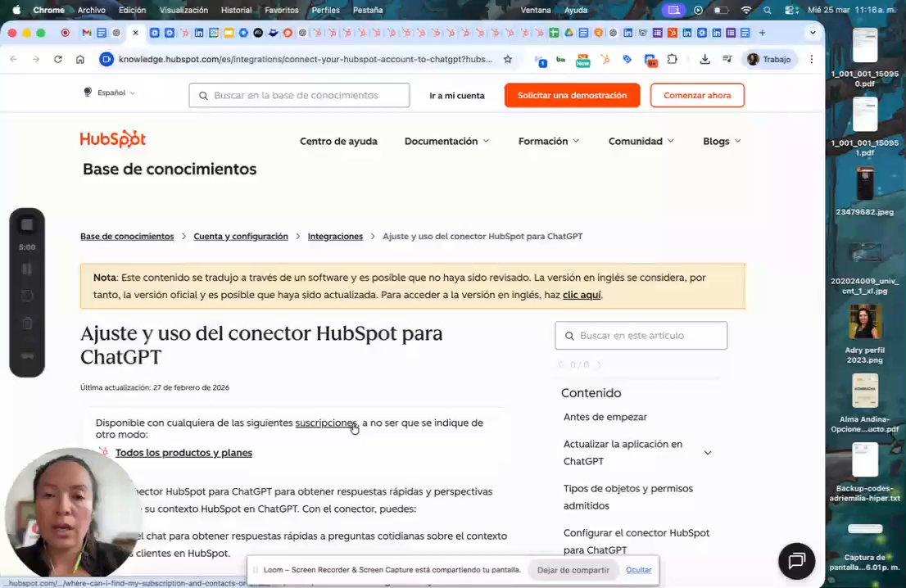The image size is (906, 588).
Task: Open the Favoritos menu
Action: coord(282,10)
